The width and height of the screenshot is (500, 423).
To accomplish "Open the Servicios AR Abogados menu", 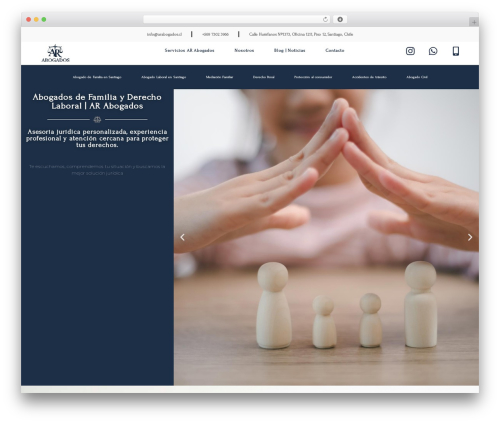I will click(189, 50).
